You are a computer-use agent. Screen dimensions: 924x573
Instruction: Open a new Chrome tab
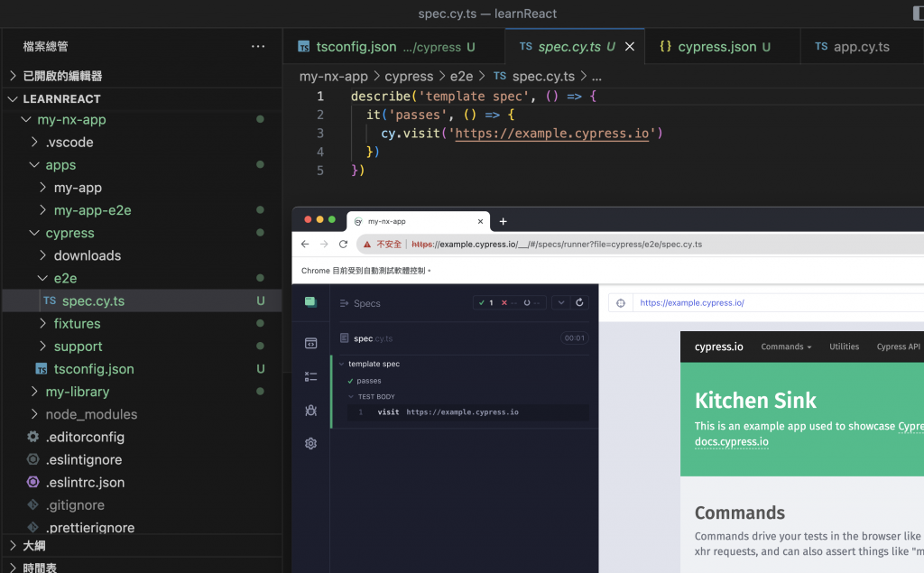coord(503,222)
